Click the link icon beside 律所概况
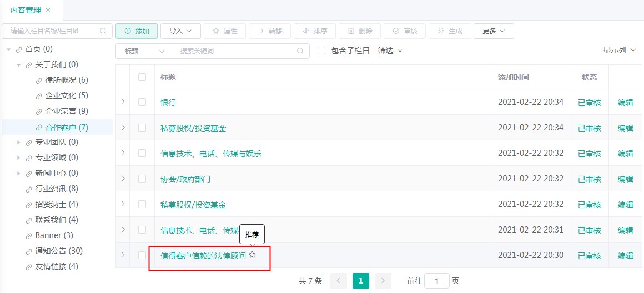644x293 pixels. tap(39, 80)
